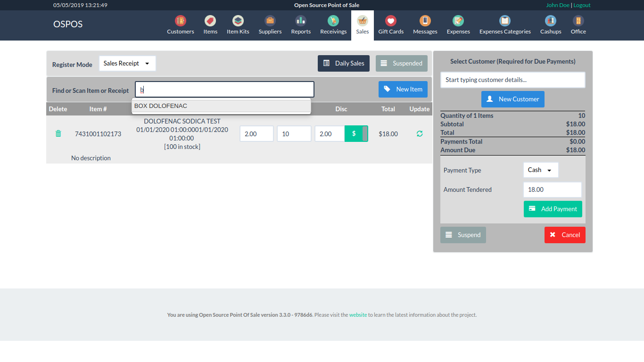Check your Messages
The height and width of the screenshot is (362, 644).
coord(425,25)
